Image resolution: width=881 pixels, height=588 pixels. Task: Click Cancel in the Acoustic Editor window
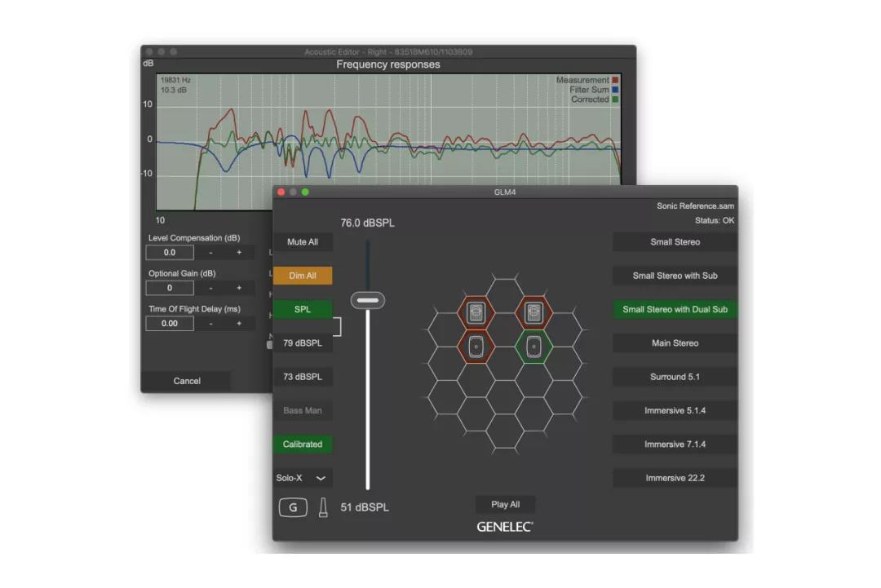187,381
